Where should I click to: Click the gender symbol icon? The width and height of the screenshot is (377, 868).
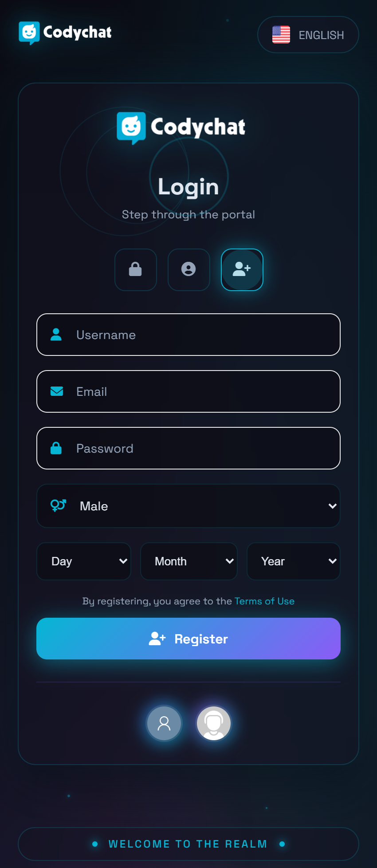(x=58, y=505)
